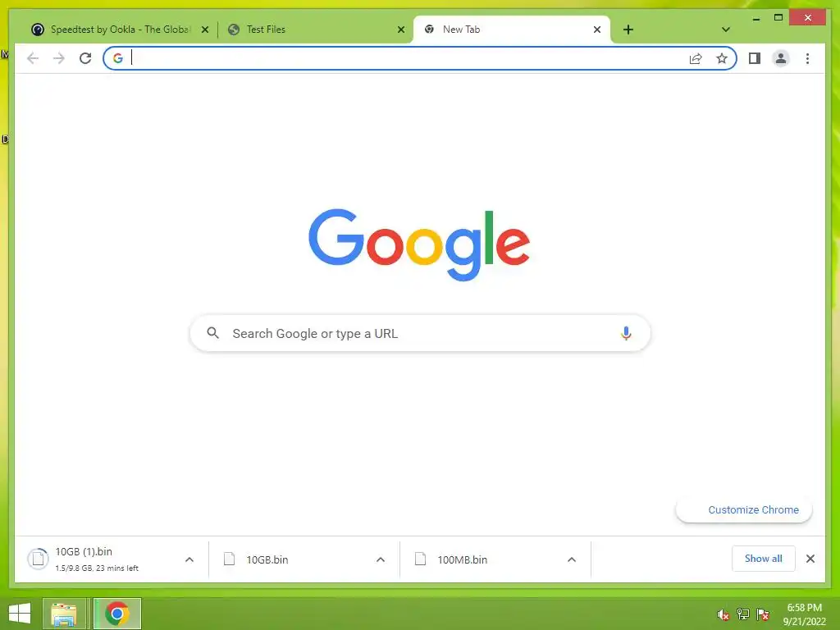The image size is (840, 630).
Task: Open Chrome's three-dot menu
Action: [x=807, y=58]
